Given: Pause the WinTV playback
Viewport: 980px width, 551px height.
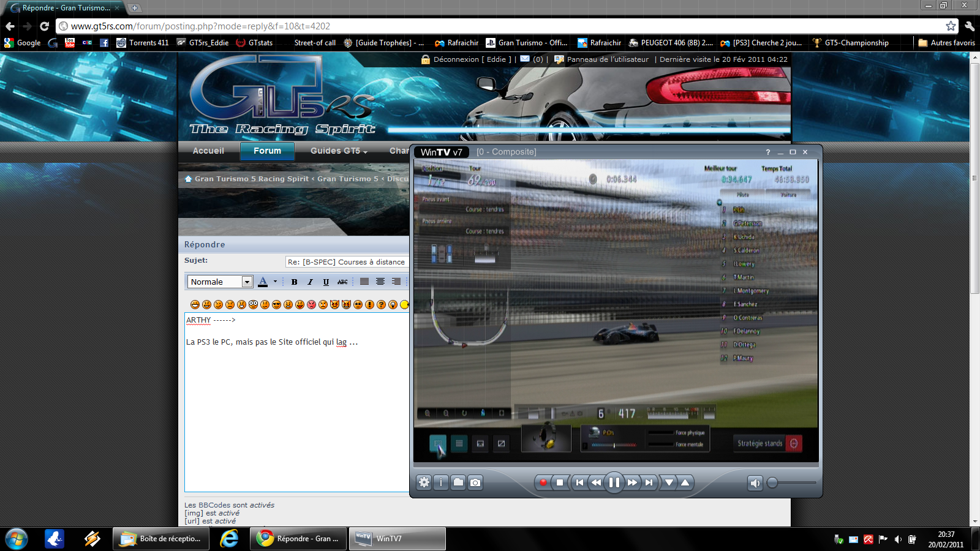Looking at the screenshot, I should pos(614,482).
